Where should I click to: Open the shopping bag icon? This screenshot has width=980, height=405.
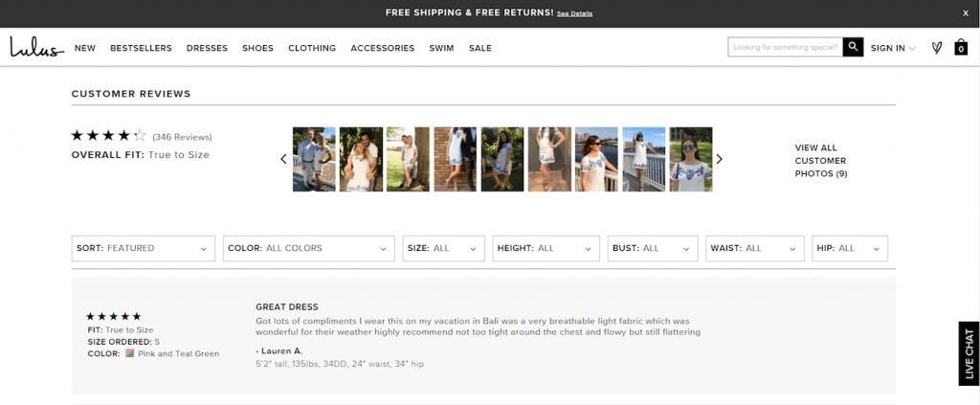pos(961,47)
